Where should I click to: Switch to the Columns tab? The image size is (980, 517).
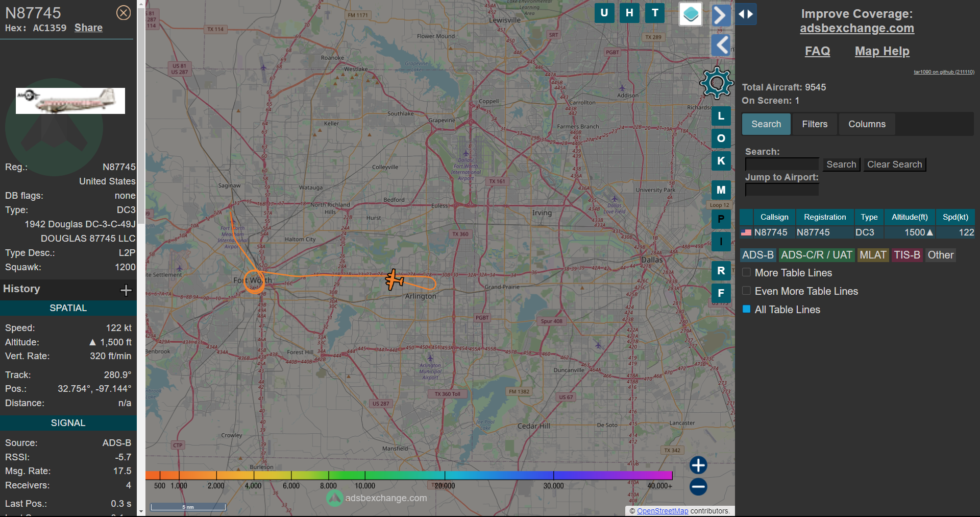click(867, 124)
